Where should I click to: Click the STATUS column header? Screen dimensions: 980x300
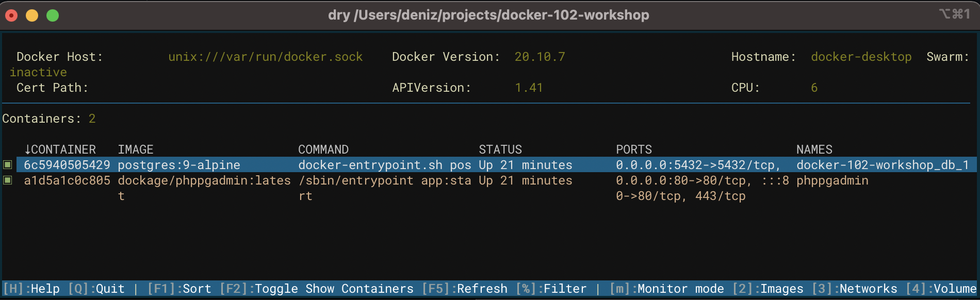(x=500, y=149)
